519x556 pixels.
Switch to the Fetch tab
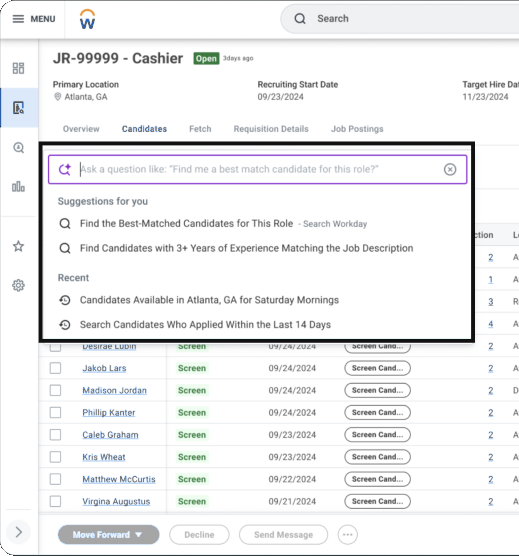[200, 129]
